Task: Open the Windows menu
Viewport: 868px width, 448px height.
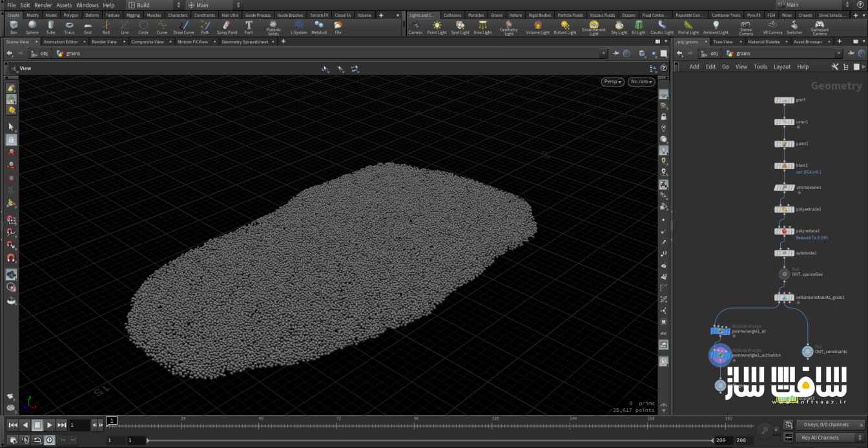Action: 87,5
